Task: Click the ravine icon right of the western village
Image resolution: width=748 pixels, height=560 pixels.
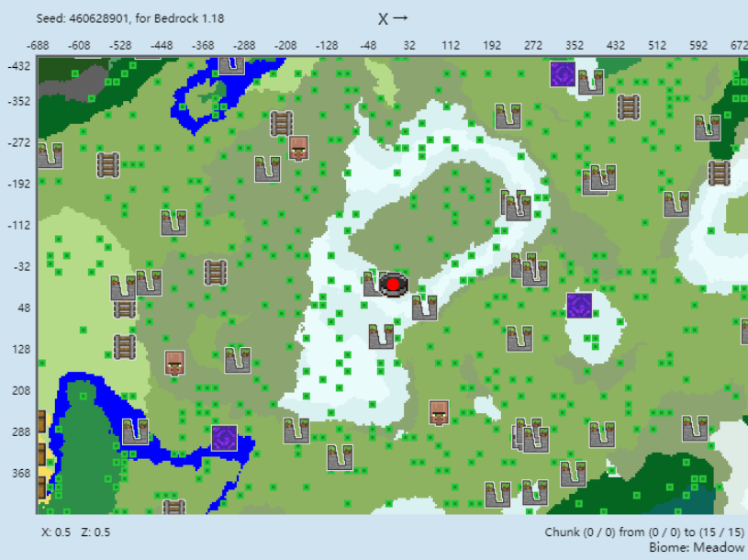Action: tap(238, 360)
